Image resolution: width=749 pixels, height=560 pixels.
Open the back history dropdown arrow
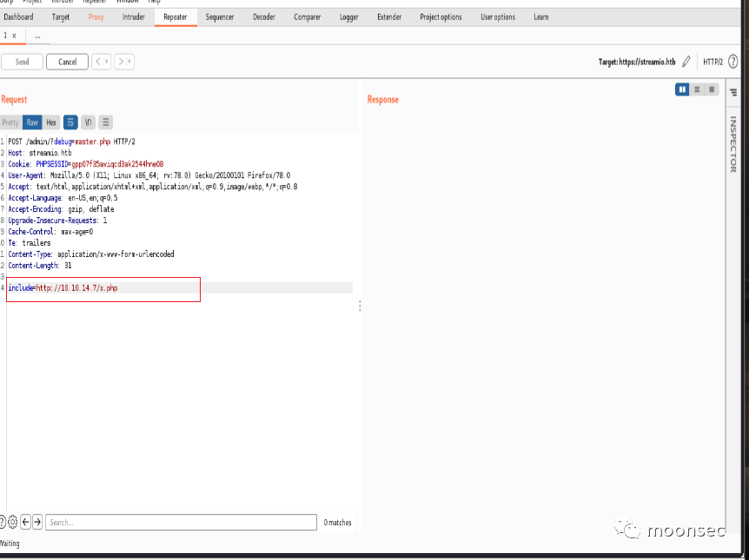point(107,62)
